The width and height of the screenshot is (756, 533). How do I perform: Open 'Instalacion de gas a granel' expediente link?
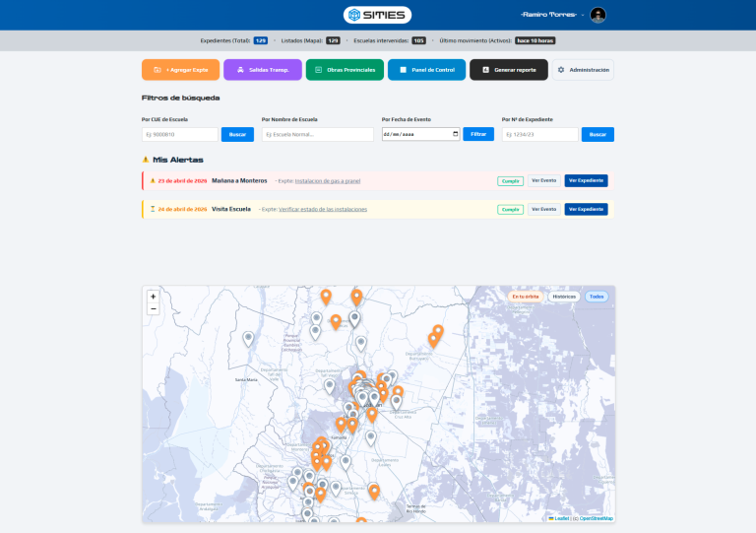(328, 181)
